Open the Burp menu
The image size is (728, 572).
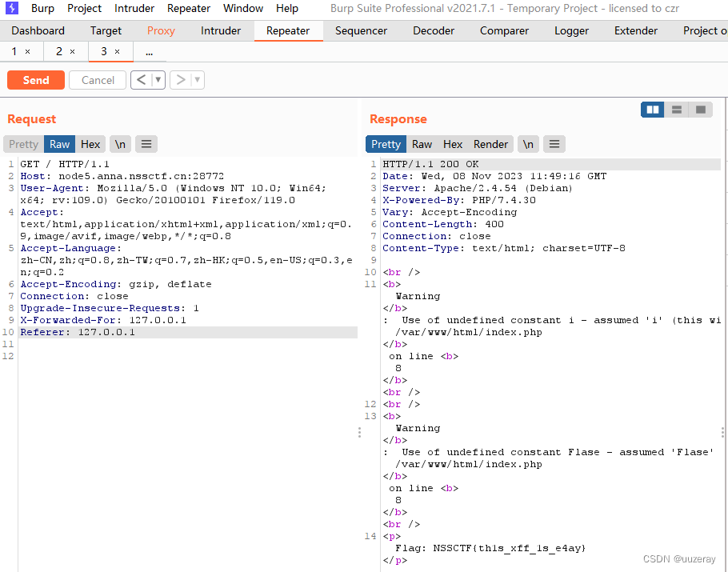pyautogui.click(x=42, y=8)
